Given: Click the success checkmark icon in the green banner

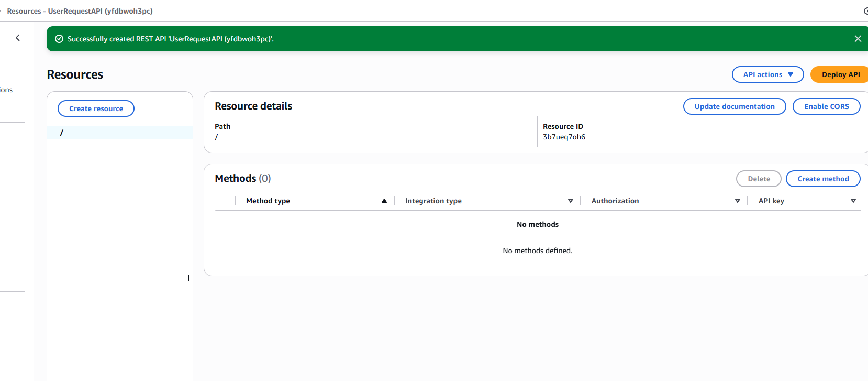Looking at the screenshot, I should tap(59, 39).
